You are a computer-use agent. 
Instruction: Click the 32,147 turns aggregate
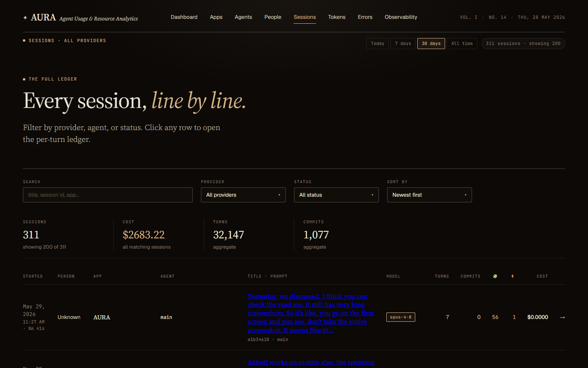point(228,235)
